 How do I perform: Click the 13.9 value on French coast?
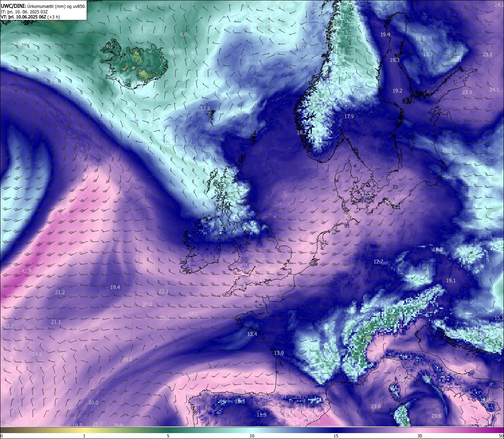(x=279, y=353)
